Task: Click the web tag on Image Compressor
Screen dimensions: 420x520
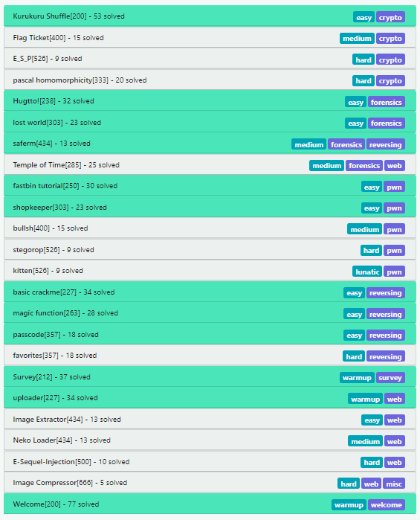Action: click(x=371, y=484)
